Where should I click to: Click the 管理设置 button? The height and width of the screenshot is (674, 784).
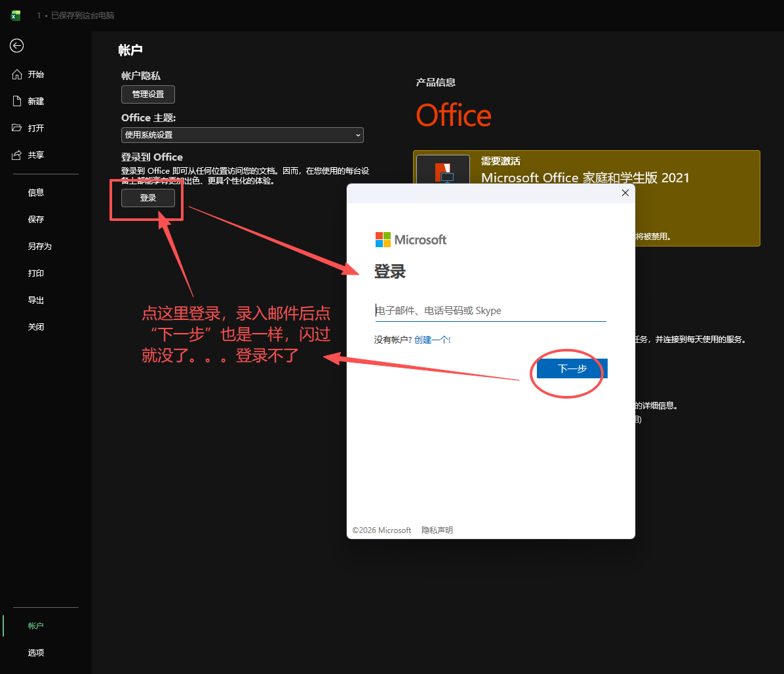point(148,94)
